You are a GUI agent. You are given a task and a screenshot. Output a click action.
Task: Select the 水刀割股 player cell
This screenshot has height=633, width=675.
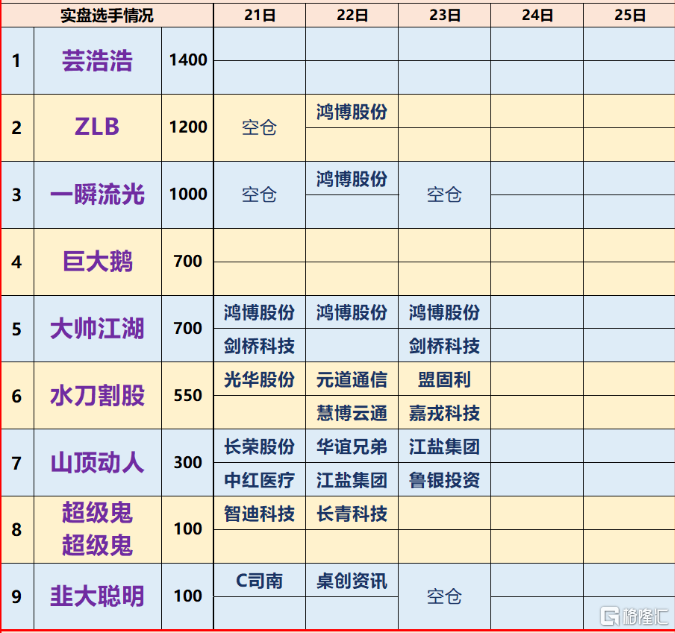click(x=97, y=395)
